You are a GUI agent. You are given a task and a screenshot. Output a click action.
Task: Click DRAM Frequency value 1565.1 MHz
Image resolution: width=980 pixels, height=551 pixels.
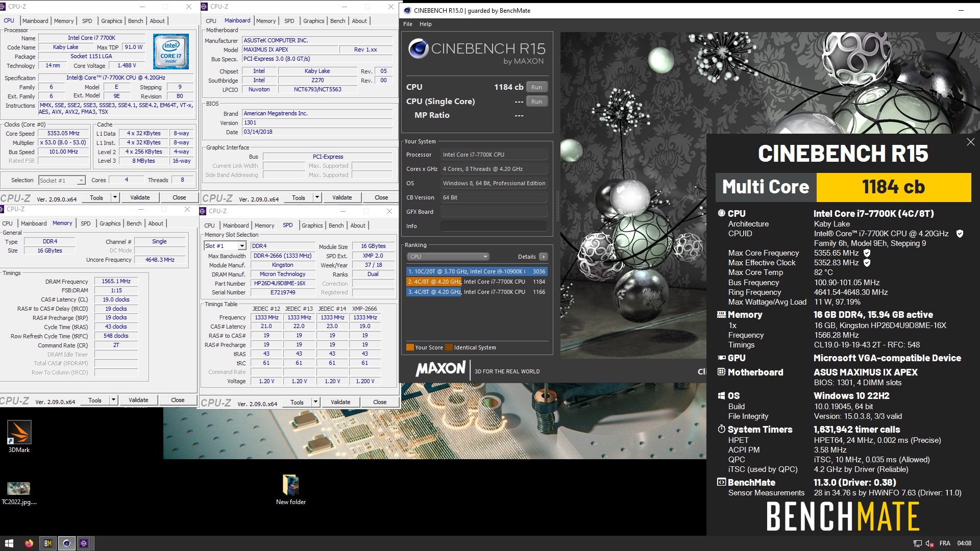pos(116,281)
